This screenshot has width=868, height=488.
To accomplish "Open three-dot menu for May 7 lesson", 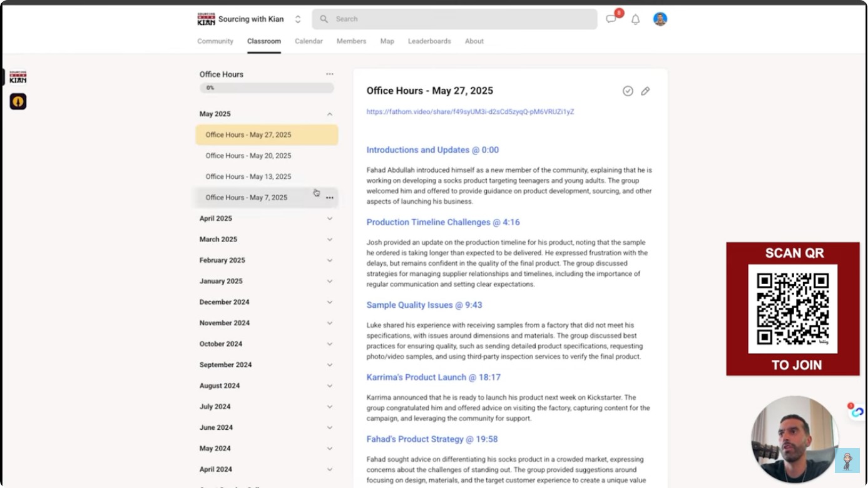I will pos(330,198).
